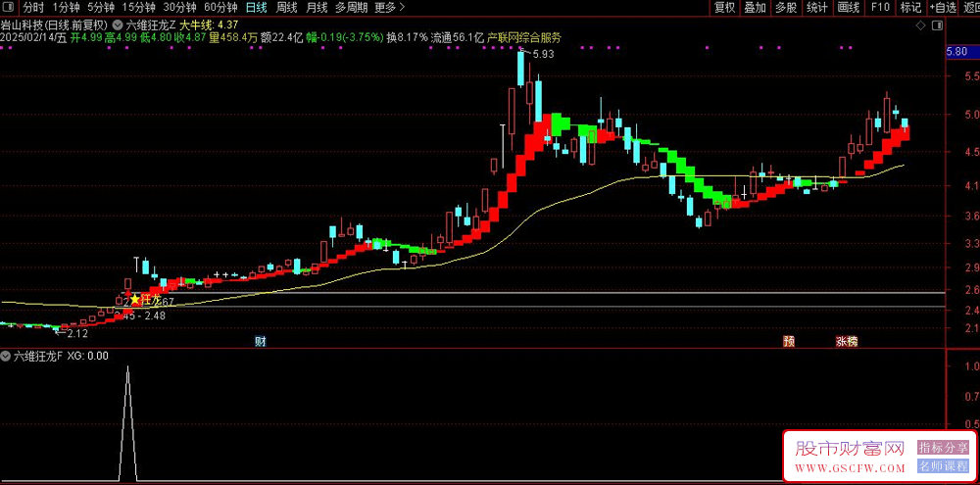980x485 pixels.
Task: Click the 额22.4亿 amount value
Action: click(x=281, y=37)
